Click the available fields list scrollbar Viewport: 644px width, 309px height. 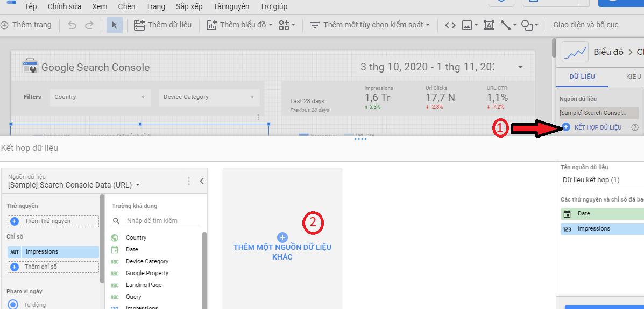pos(204,270)
